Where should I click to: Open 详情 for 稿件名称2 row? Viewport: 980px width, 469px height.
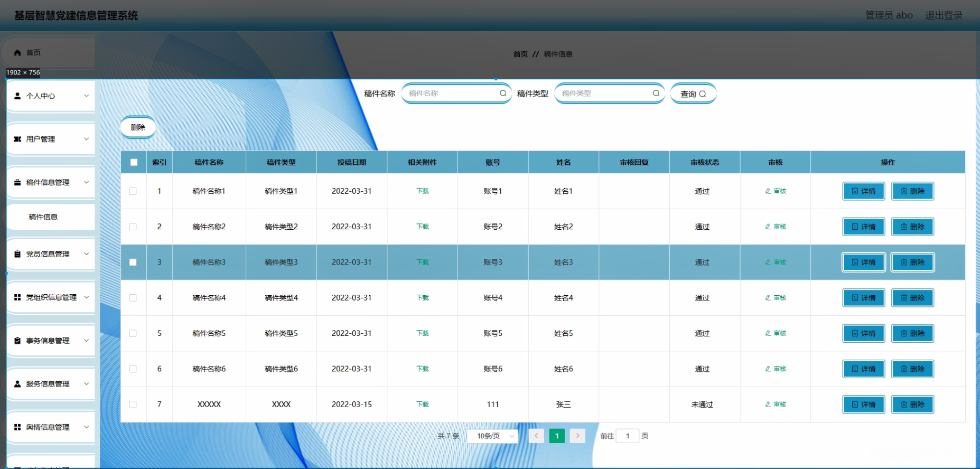pos(863,227)
